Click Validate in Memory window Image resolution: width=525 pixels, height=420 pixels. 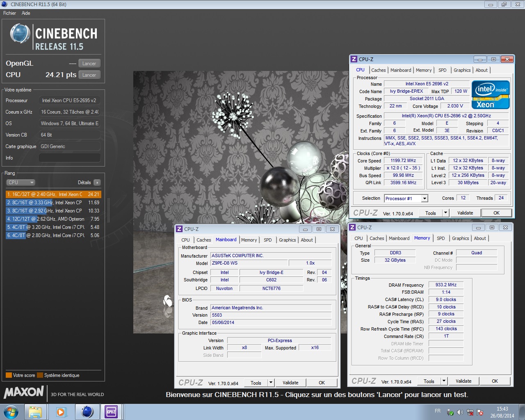[464, 381]
